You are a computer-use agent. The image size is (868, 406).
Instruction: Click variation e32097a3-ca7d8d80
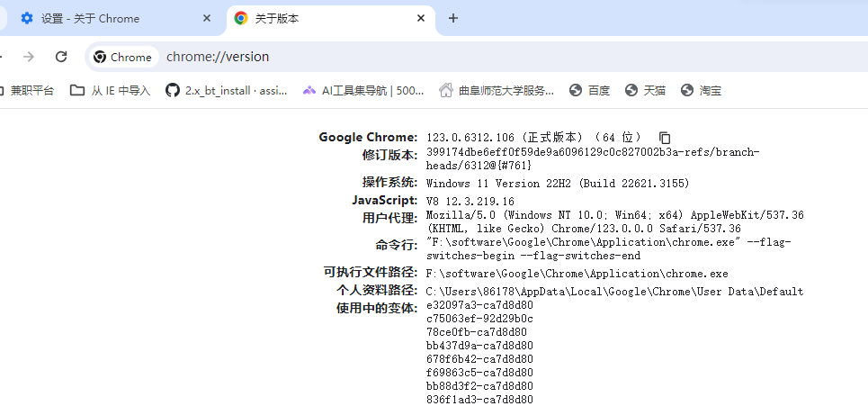(480, 305)
